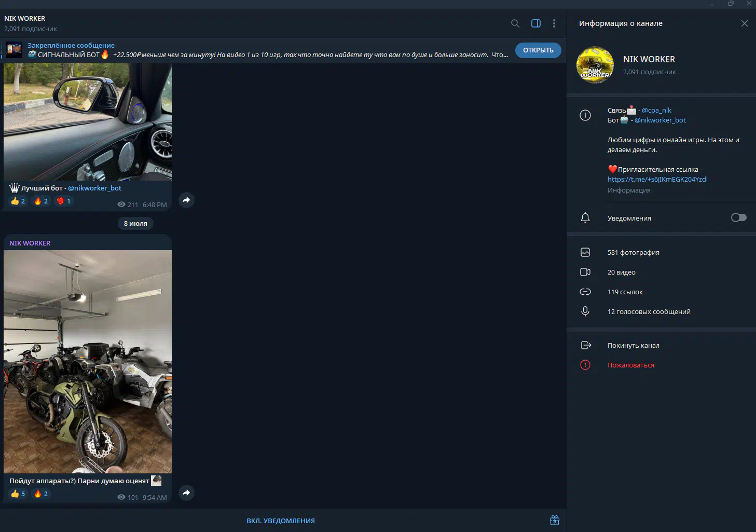Toggle the side panel layout icon
The height and width of the screenshot is (532, 756).
(x=536, y=23)
